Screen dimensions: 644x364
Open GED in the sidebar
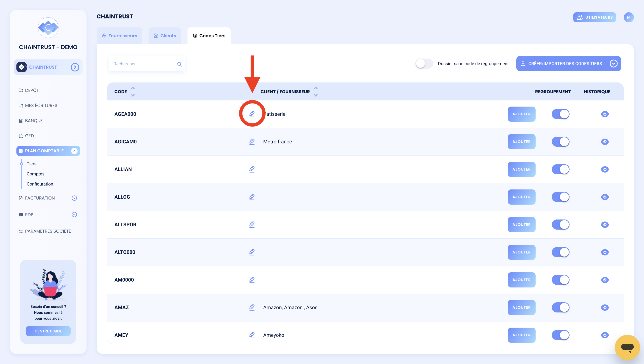click(x=26, y=136)
